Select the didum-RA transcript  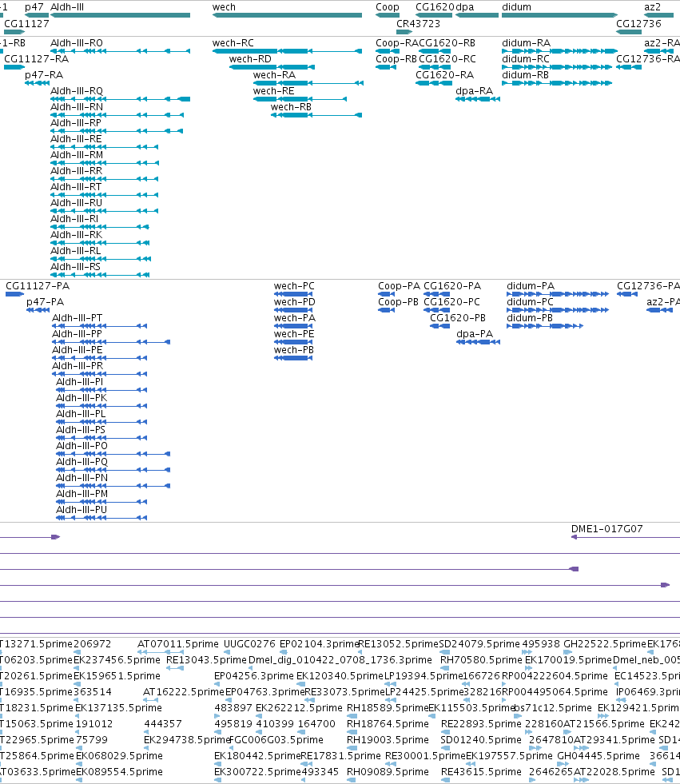point(559,51)
